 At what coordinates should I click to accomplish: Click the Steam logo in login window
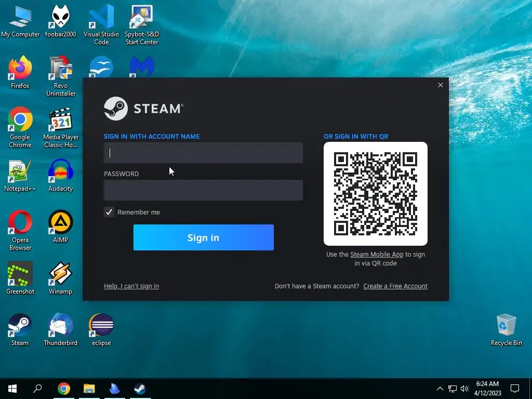pyautogui.click(x=143, y=109)
